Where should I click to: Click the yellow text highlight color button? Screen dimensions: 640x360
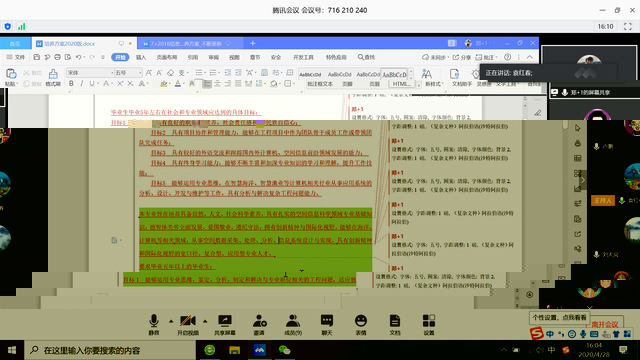164,84
